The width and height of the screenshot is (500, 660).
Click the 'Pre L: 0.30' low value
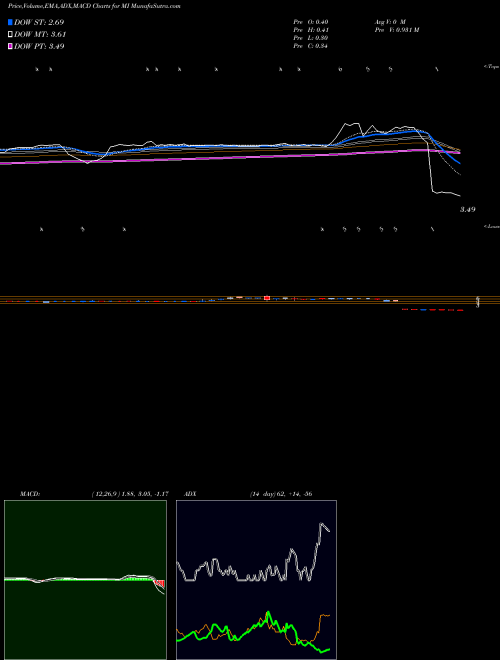tap(311, 38)
